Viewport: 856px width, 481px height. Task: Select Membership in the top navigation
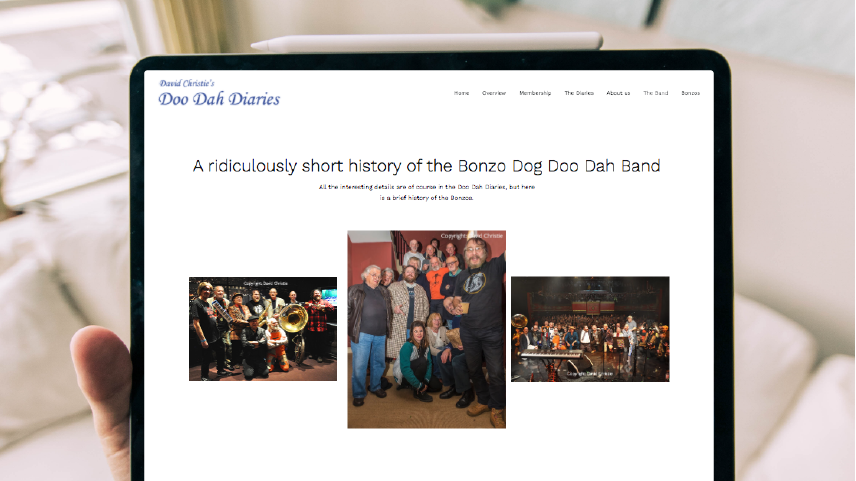coord(535,93)
